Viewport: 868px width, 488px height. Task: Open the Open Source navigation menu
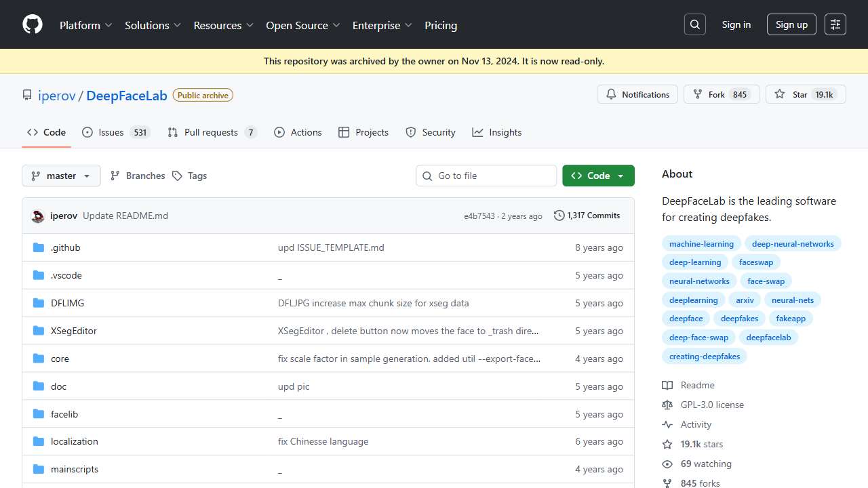[302, 25]
